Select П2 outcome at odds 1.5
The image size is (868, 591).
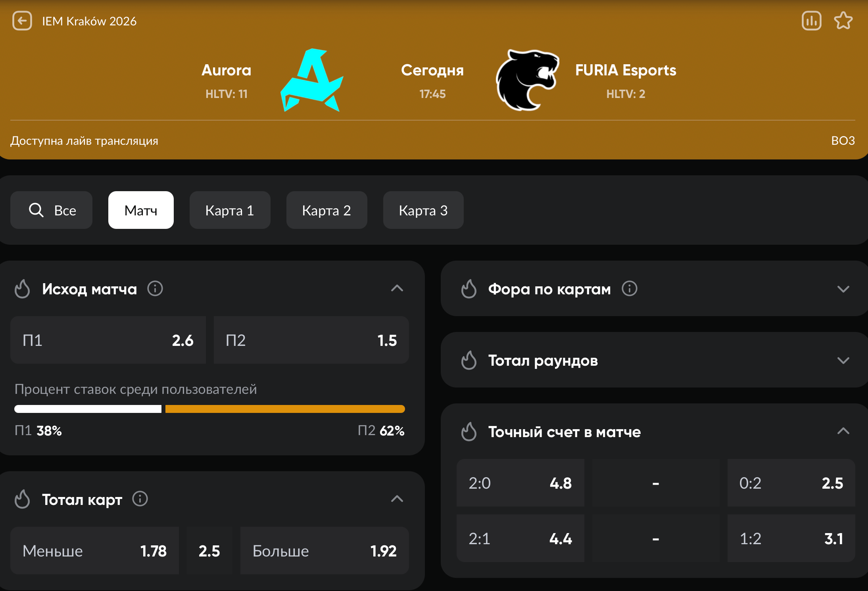coord(311,340)
